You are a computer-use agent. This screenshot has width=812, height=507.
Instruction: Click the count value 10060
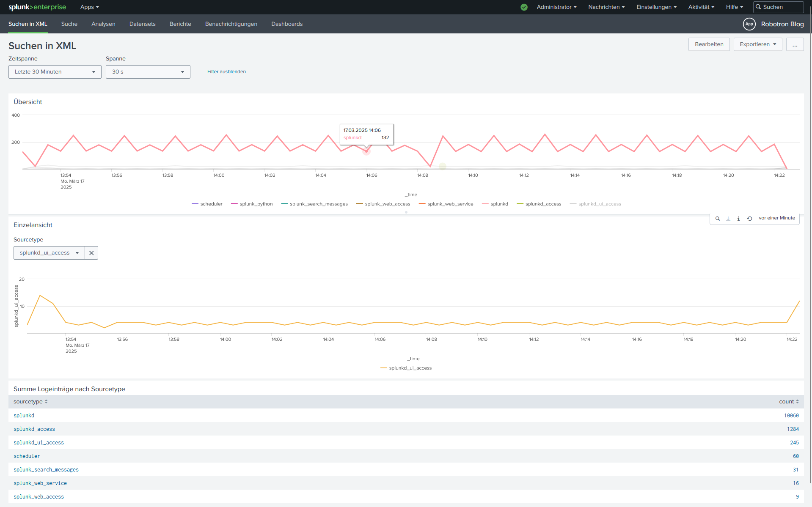click(791, 416)
